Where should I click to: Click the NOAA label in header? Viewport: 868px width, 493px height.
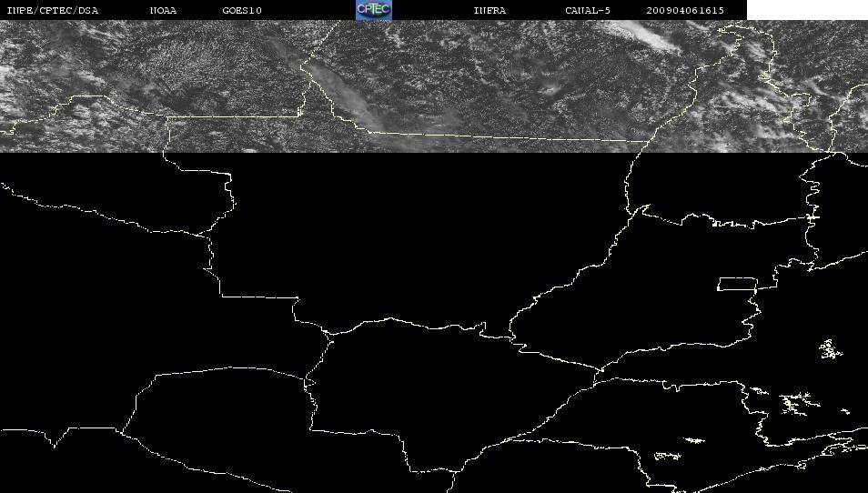(163, 11)
